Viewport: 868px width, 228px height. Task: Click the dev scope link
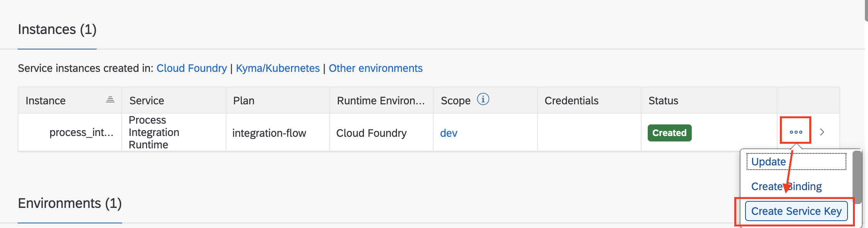448,133
